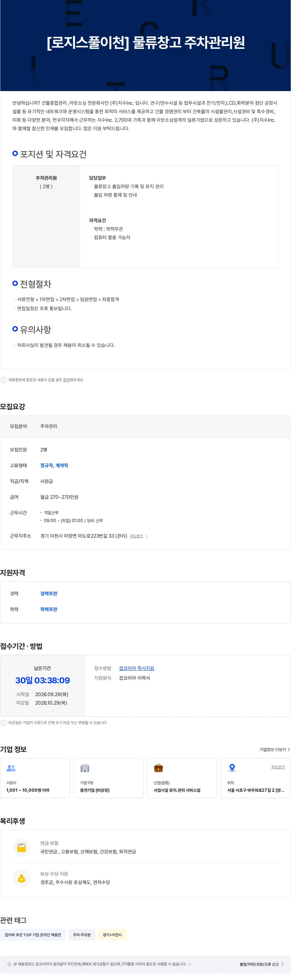The image size is (291, 980).
Task: Open 지도보기 link next to 근무지주소
Action: point(136,536)
